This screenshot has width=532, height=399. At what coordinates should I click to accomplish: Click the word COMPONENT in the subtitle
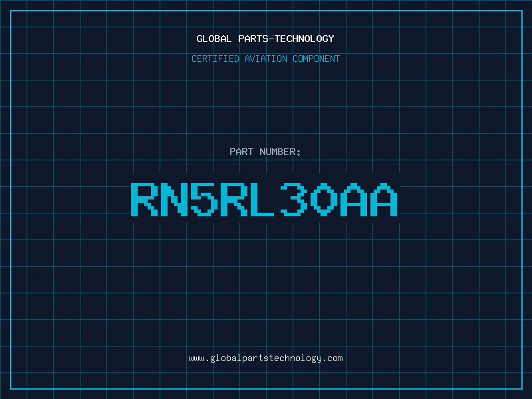(316, 59)
